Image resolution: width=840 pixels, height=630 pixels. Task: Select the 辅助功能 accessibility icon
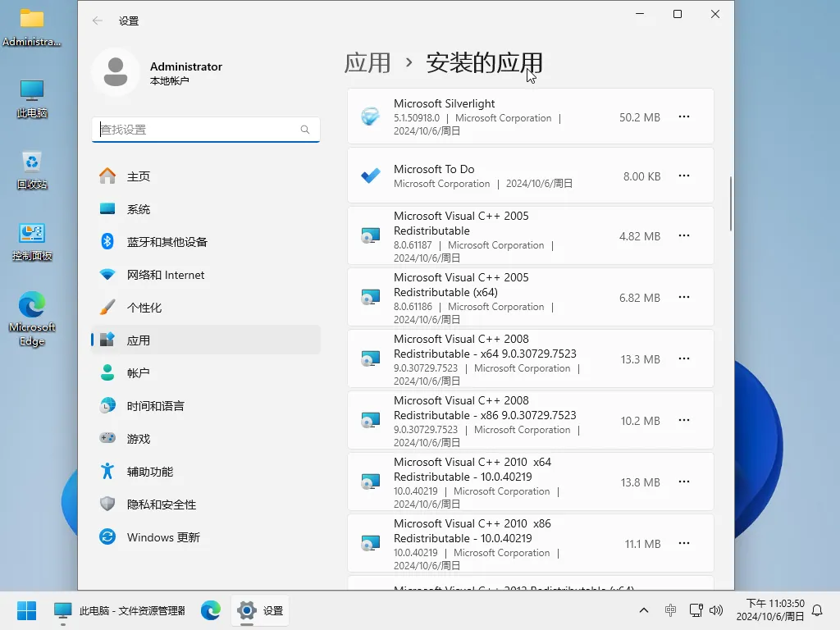coord(107,471)
